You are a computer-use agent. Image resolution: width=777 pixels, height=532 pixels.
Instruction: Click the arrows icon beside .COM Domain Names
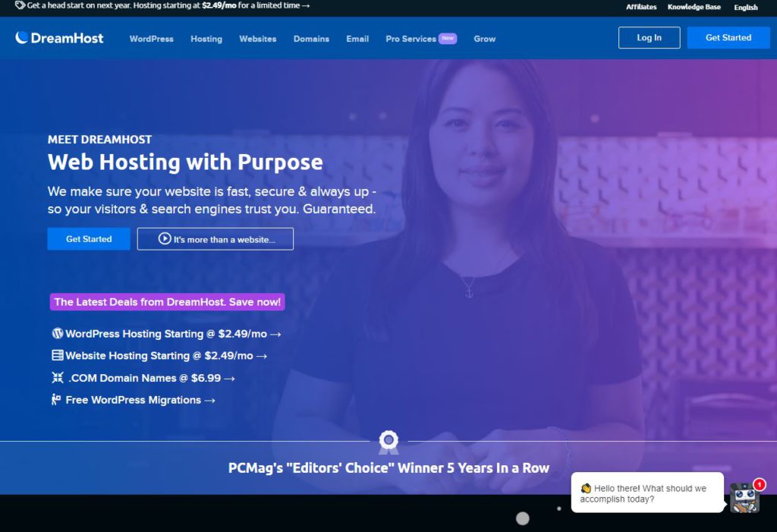click(x=58, y=377)
